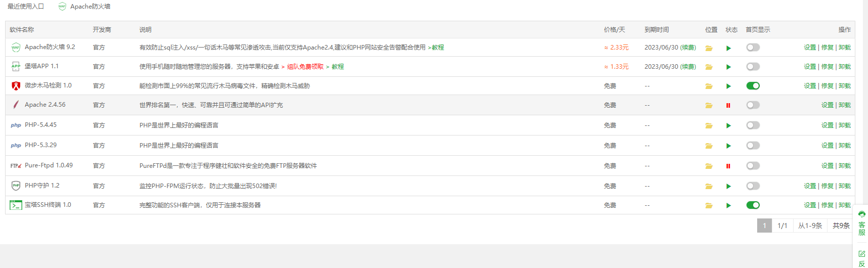This screenshot has height=268, width=868.
Task: Toggle homepage display for 堡塔APP 1.1
Action: point(753,67)
